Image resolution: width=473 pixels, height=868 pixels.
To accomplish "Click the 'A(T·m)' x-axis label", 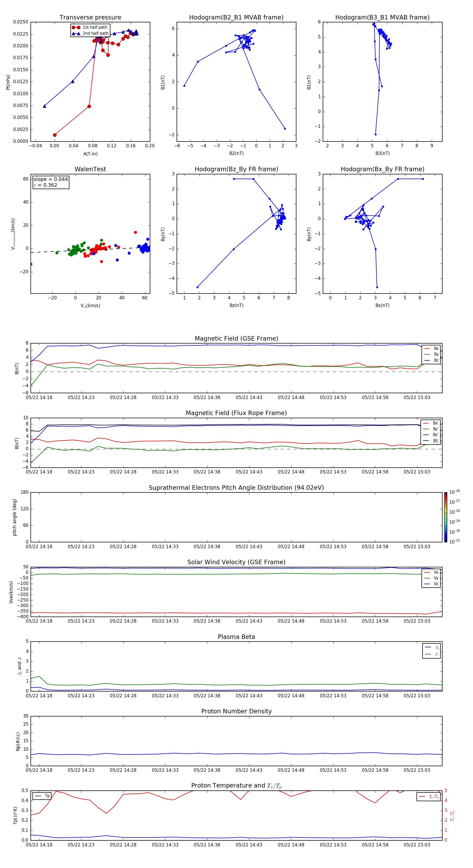I will pyautogui.click(x=90, y=154).
